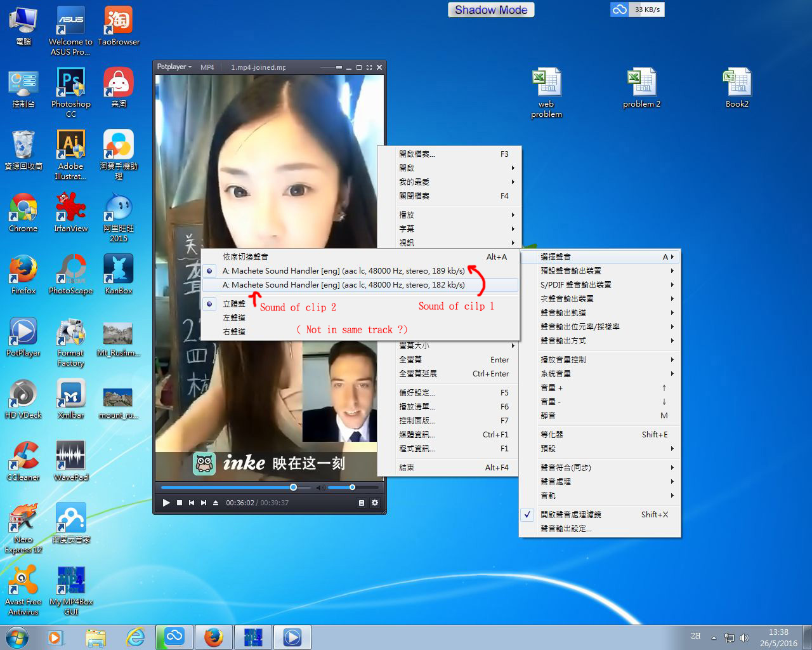Jump to the previous file in PotPlayer
This screenshot has height=650, width=812.
pyautogui.click(x=192, y=503)
